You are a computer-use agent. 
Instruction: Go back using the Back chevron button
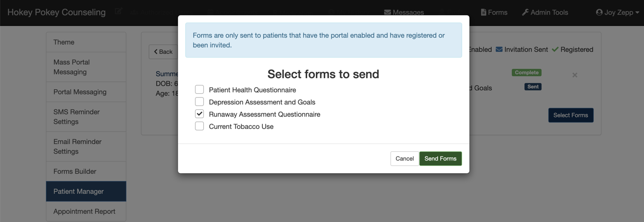pyautogui.click(x=163, y=52)
